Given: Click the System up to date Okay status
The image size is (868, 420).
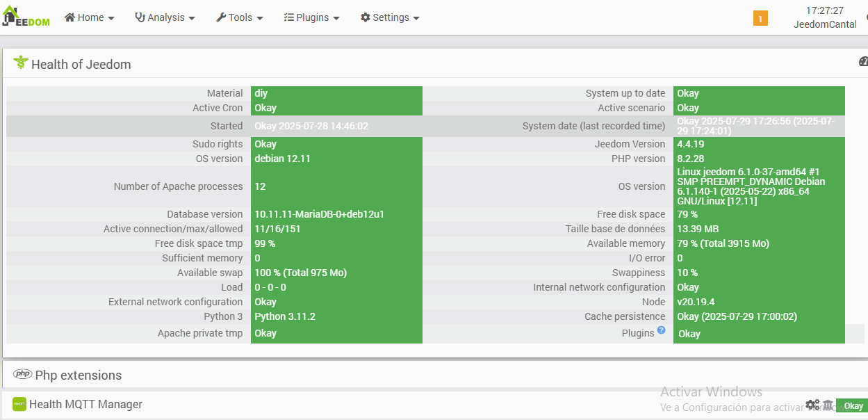Looking at the screenshot, I should point(688,93).
